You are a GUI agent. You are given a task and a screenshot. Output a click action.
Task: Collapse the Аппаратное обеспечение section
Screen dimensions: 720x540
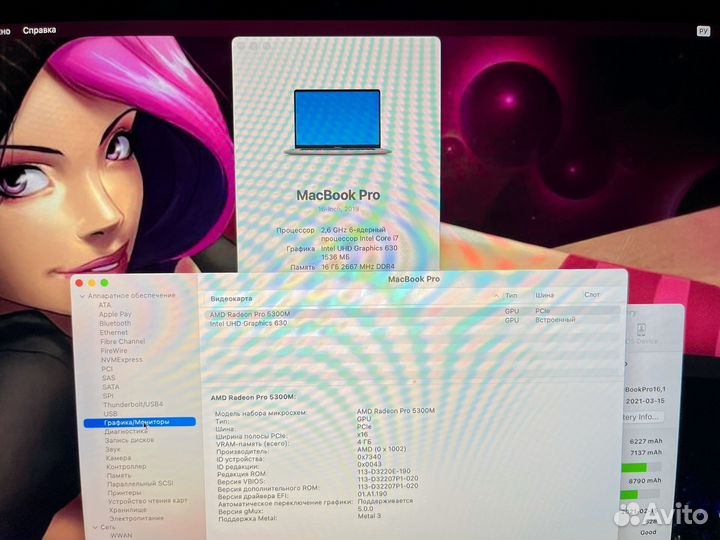click(x=83, y=296)
